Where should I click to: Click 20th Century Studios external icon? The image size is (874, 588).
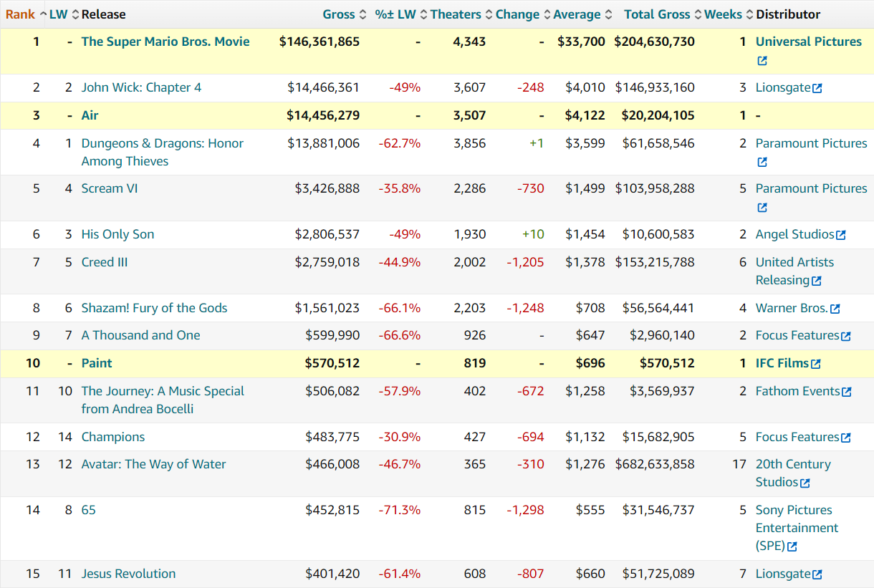click(x=805, y=483)
